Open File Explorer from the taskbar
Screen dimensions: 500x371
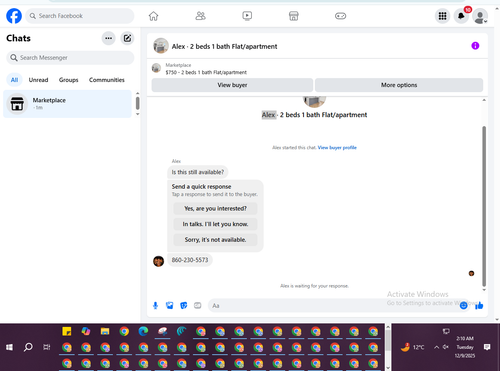click(105, 331)
